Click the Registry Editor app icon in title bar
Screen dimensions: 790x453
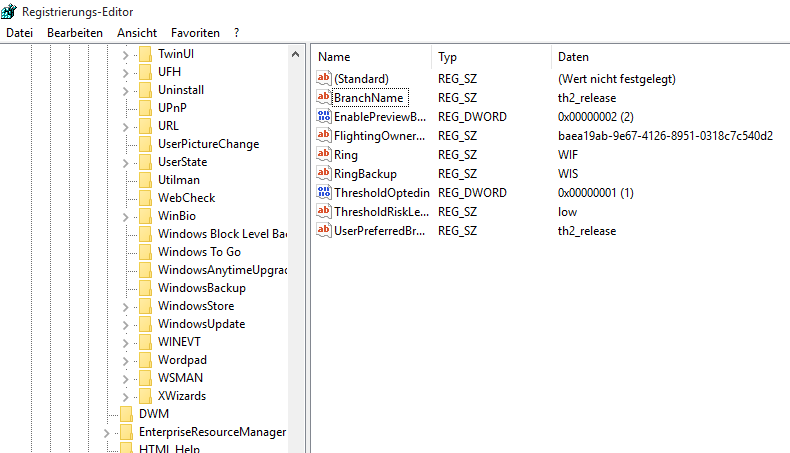click(9, 11)
